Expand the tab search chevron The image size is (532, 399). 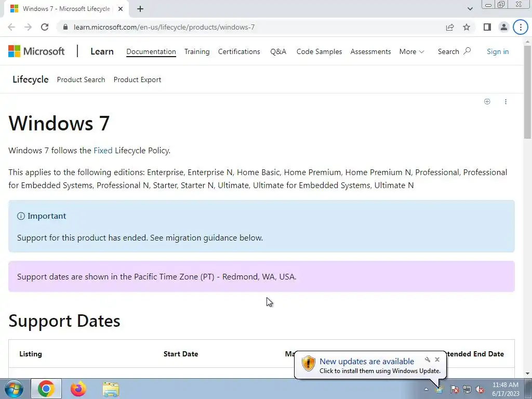470,9
